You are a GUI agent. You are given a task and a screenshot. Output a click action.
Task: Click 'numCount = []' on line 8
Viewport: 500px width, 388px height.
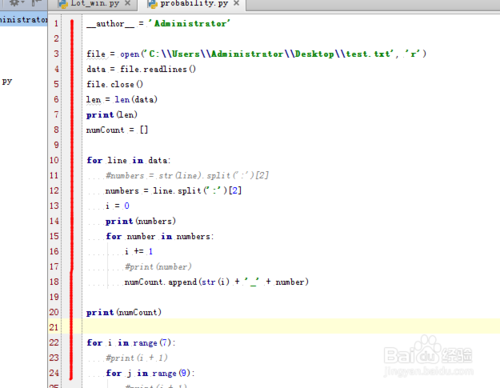click(117, 130)
